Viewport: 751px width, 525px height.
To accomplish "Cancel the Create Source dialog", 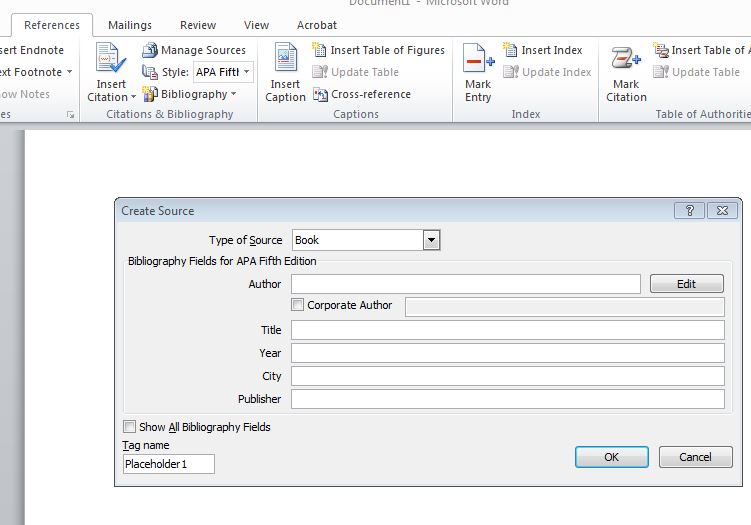I will [x=695, y=457].
